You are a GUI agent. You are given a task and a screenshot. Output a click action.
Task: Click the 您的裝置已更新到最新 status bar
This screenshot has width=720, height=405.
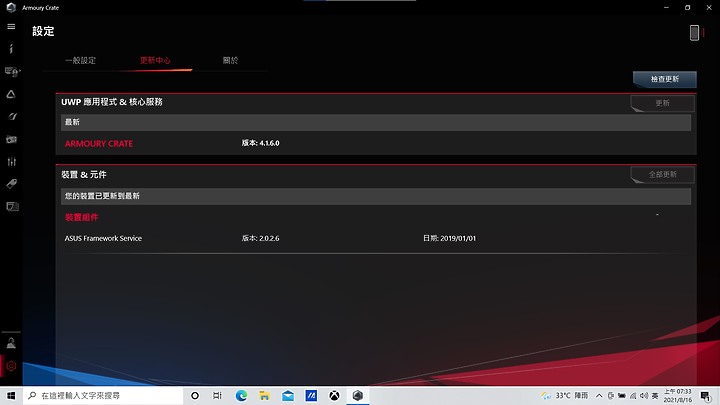376,196
